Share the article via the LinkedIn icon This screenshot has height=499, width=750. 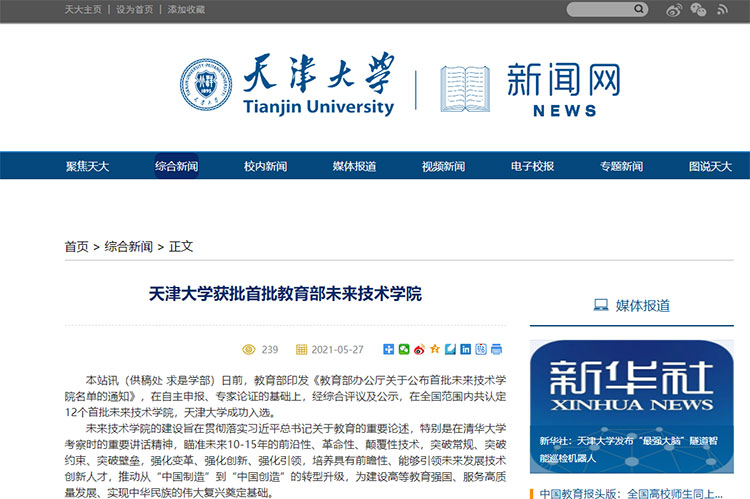click(465, 349)
